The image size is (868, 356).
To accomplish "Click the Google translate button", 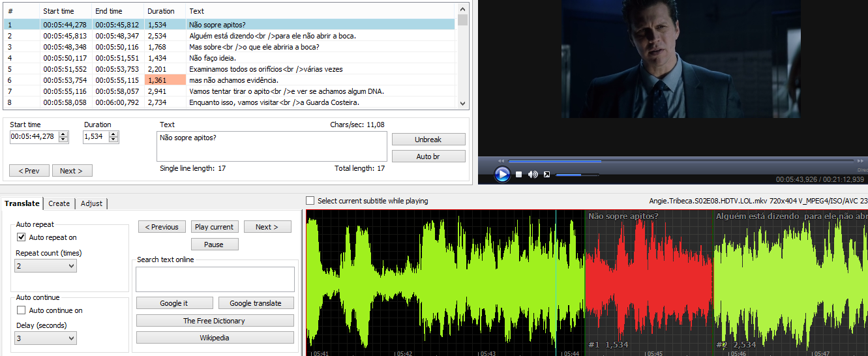I will click(256, 303).
